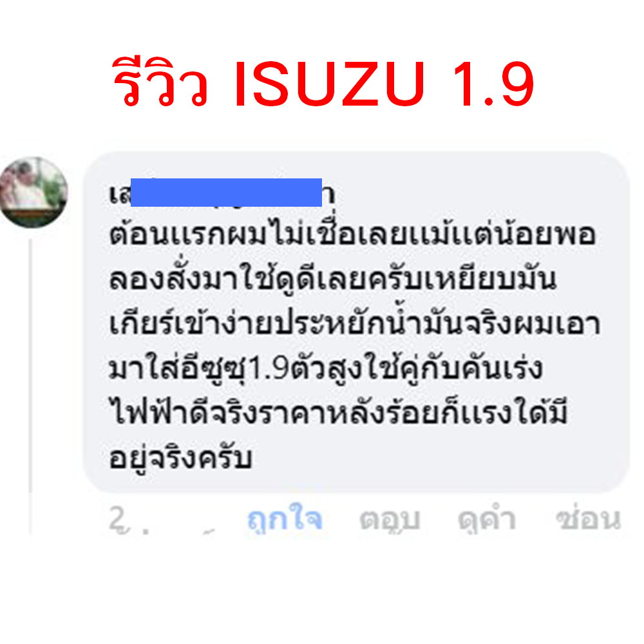Click the comment line starting ไฟฟ้าดีจริง

pyautogui.click(x=339, y=411)
